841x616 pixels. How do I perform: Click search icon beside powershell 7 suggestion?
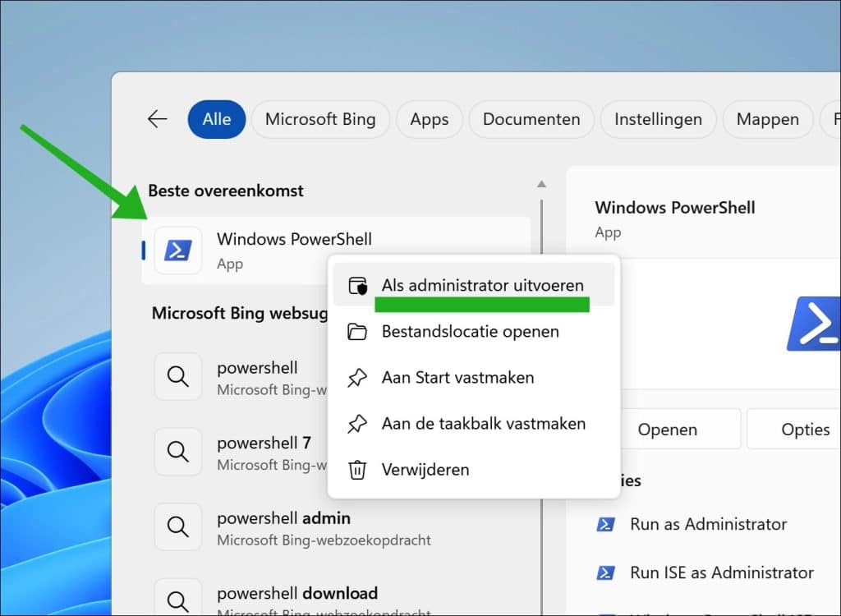[178, 452]
